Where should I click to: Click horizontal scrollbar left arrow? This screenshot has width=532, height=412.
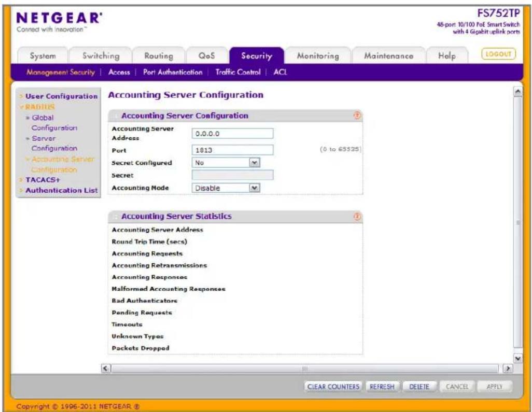click(x=106, y=368)
